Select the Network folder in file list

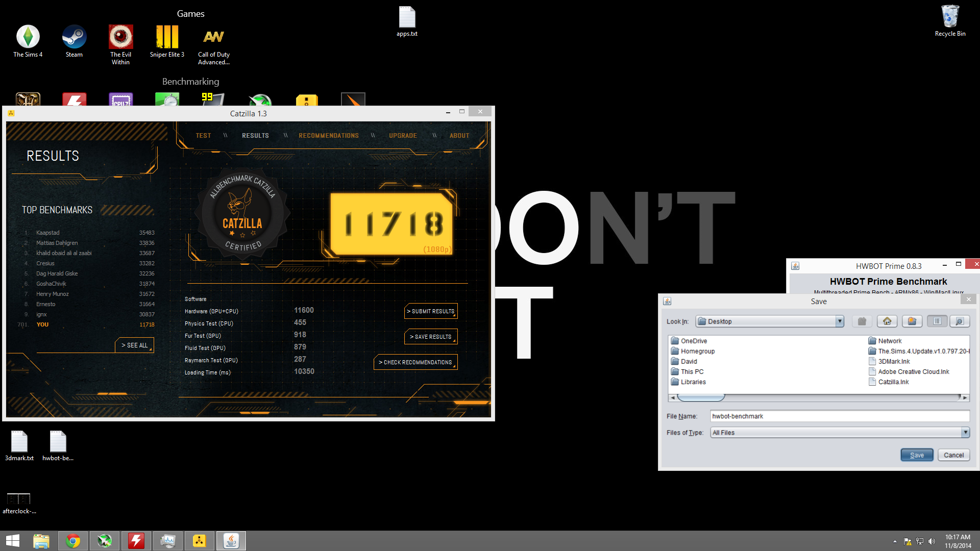pos(885,341)
